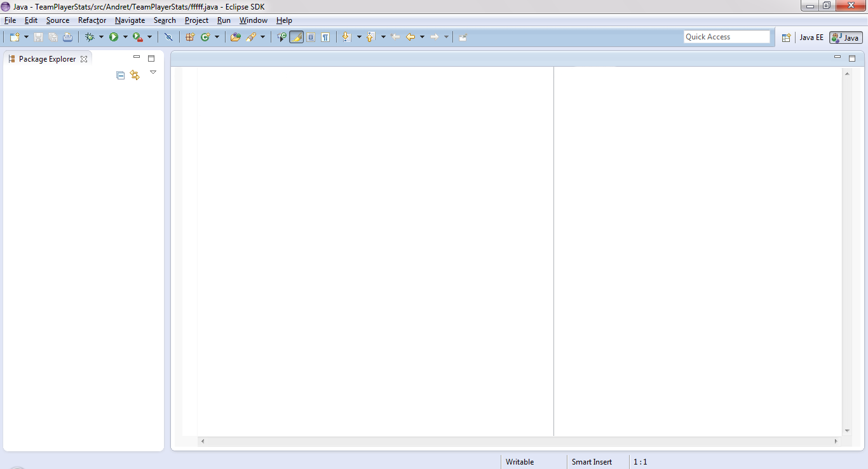Toggle Mark Occurrences highlighter icon

[x=296, y=37]
